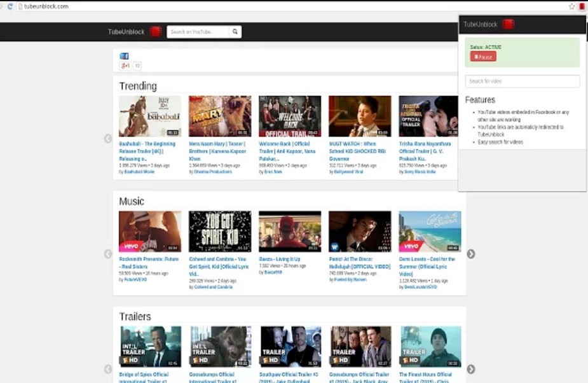This screenshot has height=383, width=588.
Task: Click the Bridge of Spies trailer thumbnail
Action: (x=150, y=345)
